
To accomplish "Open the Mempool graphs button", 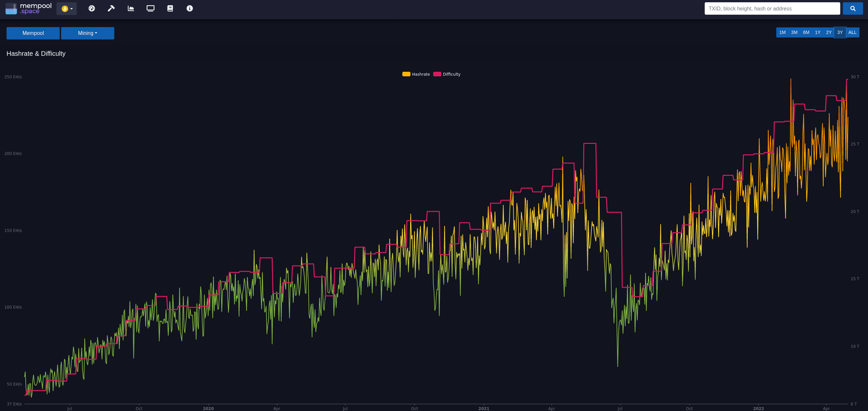I will click(x=33, y=33).
